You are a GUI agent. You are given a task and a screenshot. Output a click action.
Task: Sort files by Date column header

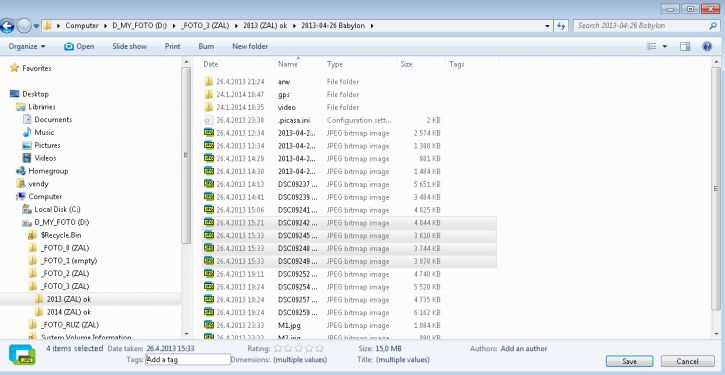[211, 64]
